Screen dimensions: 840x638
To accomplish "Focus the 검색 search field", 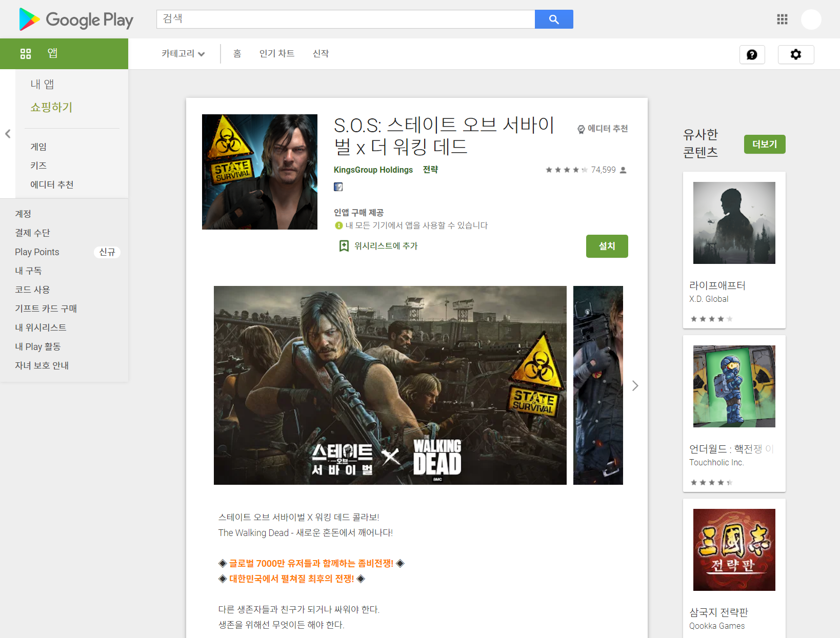I will [x=346, y=19].
